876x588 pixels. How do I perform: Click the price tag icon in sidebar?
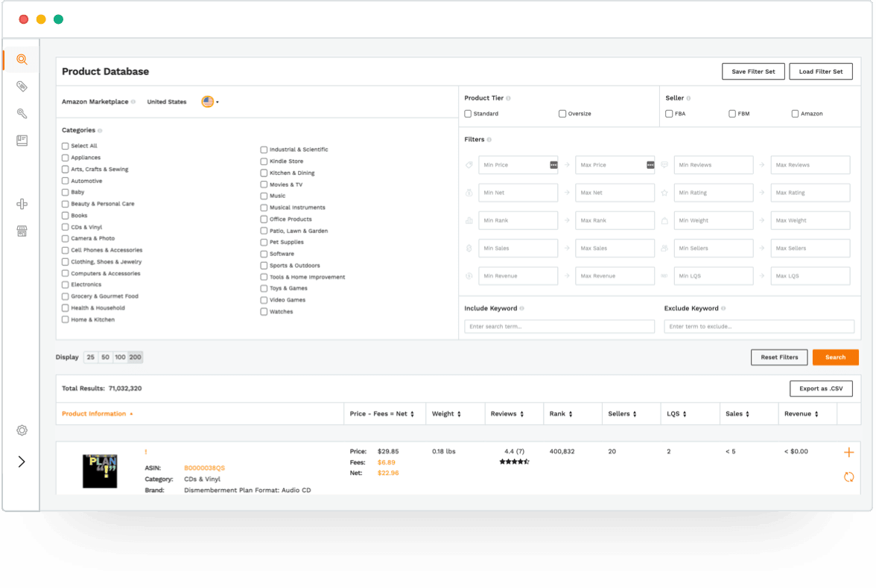point(22,86)
